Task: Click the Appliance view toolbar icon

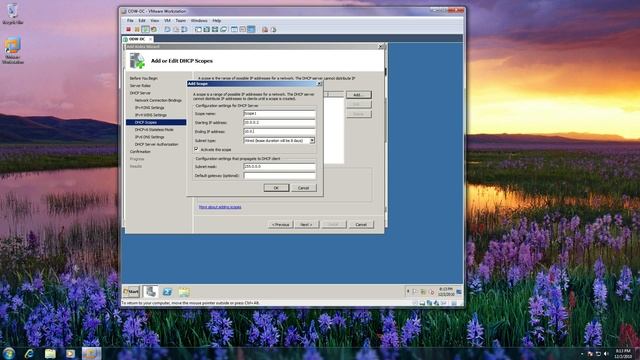Action: point(242,29)
